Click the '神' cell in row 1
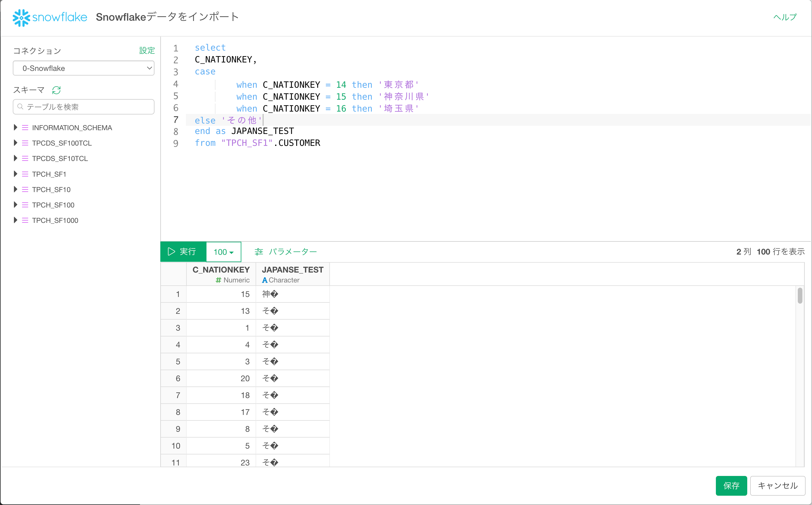Image resolution: width=812 pixels, height=505 pixels. point(293,294)
